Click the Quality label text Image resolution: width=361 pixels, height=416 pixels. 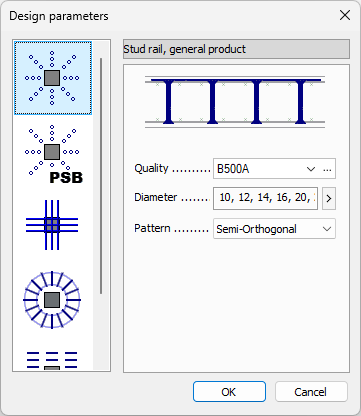pos(151,168)
